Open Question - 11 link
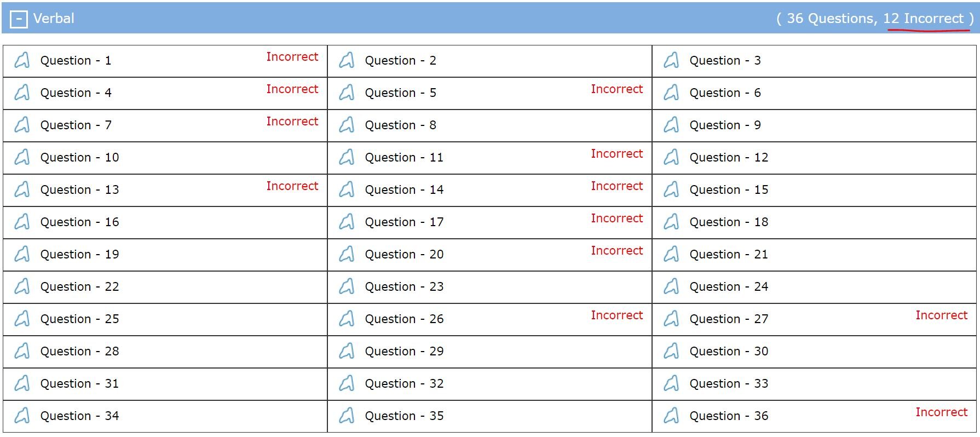 click(404, 158)
